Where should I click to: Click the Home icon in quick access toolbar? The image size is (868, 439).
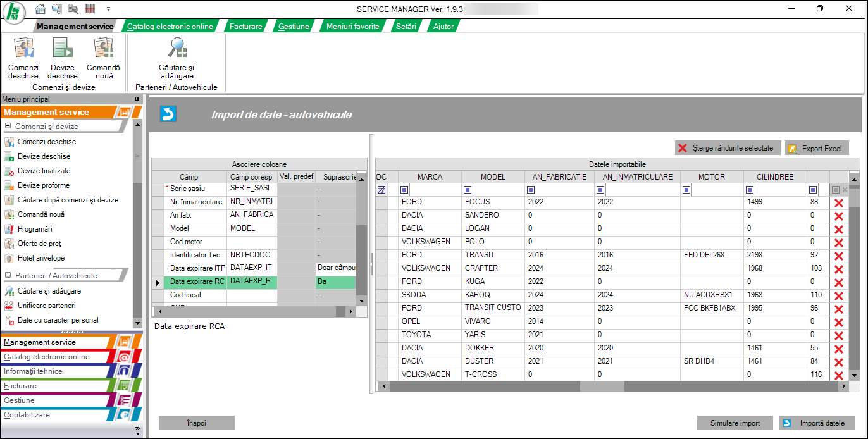(x=40, y=9)
